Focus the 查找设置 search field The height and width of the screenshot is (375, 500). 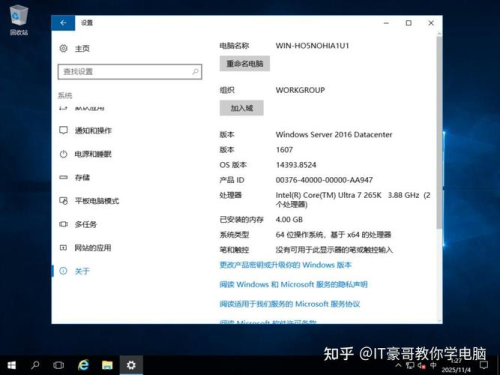pyautogui.click(x=130, y=72)
